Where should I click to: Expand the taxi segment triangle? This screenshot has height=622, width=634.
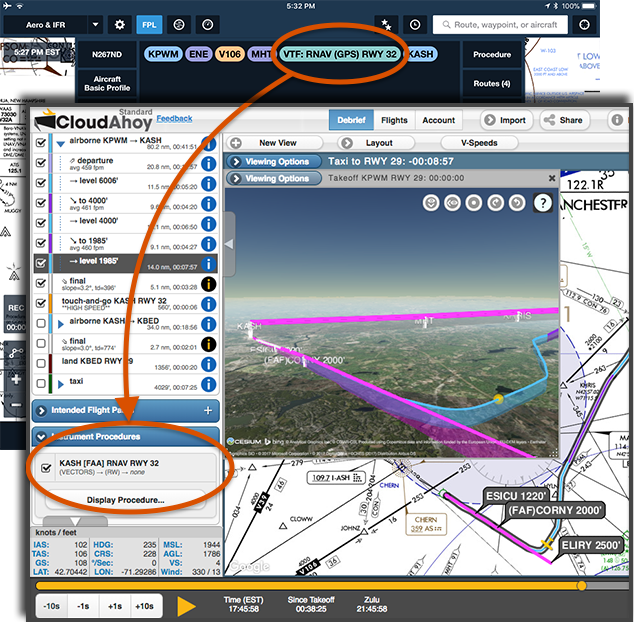tap(61, 384)
